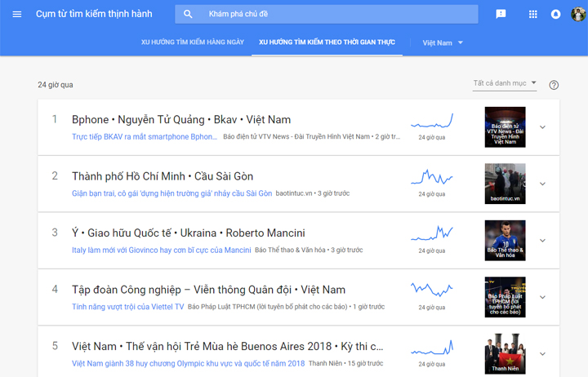The width and height of the screenshot is (588, 377).
Task: Click the help question mark icon
Action: (x=554, y=85)
